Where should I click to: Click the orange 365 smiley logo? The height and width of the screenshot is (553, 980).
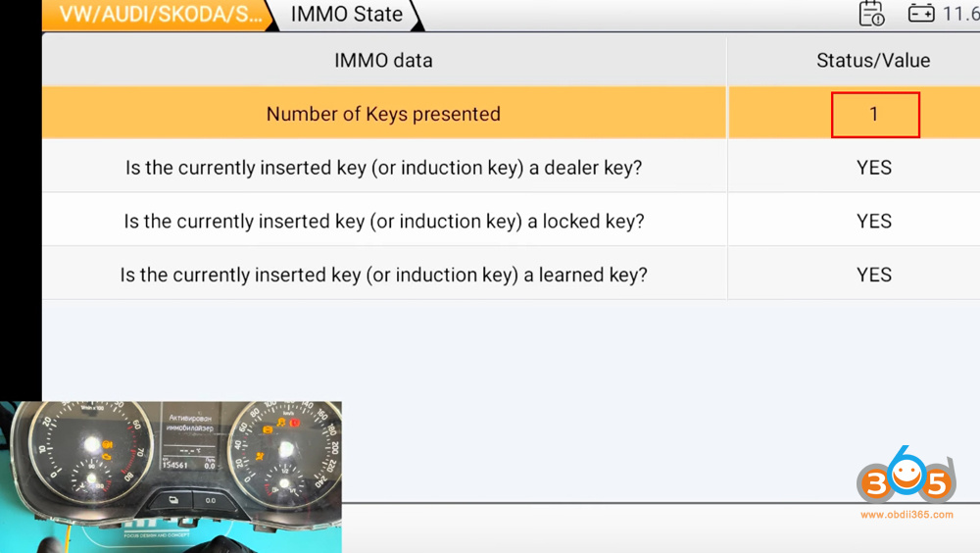(x=906, y=479)
